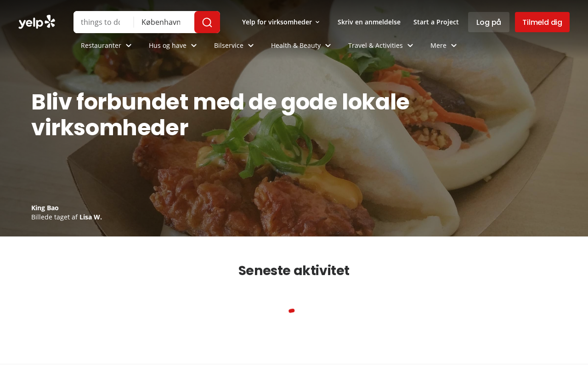Expand the Yelp for virksomheder dropdown
588x368 pixels.
pos(281,22)
